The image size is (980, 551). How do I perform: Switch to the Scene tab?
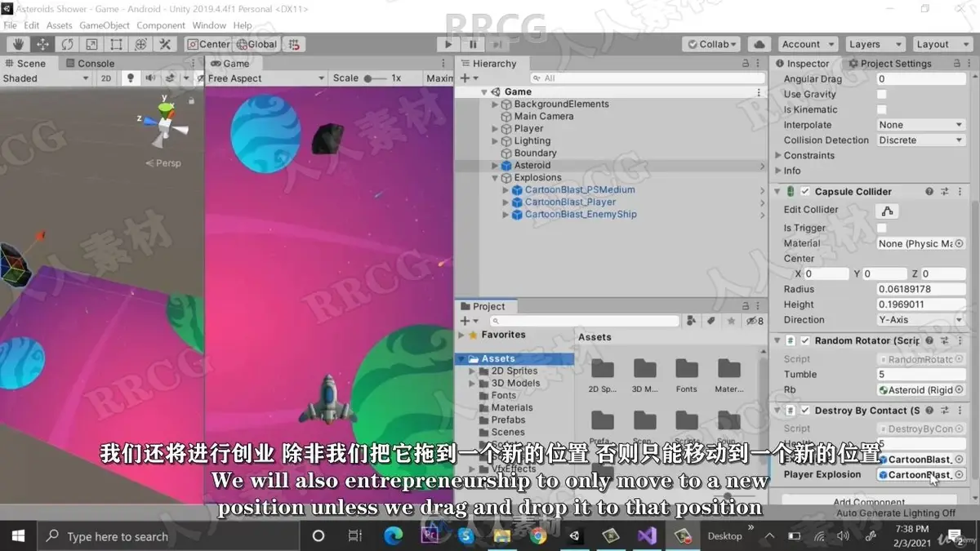tap(25, 64)
